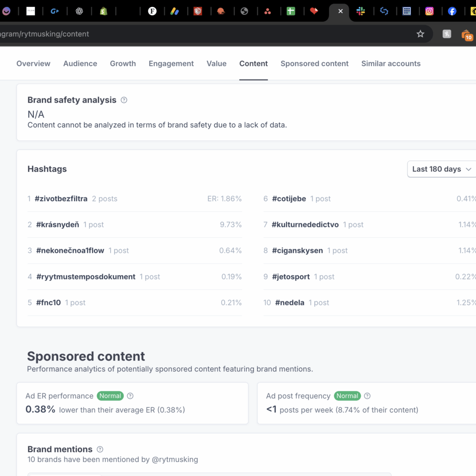Switch to the Facebook browser tab
Screen dimensions: 476x476
[452, 11]
